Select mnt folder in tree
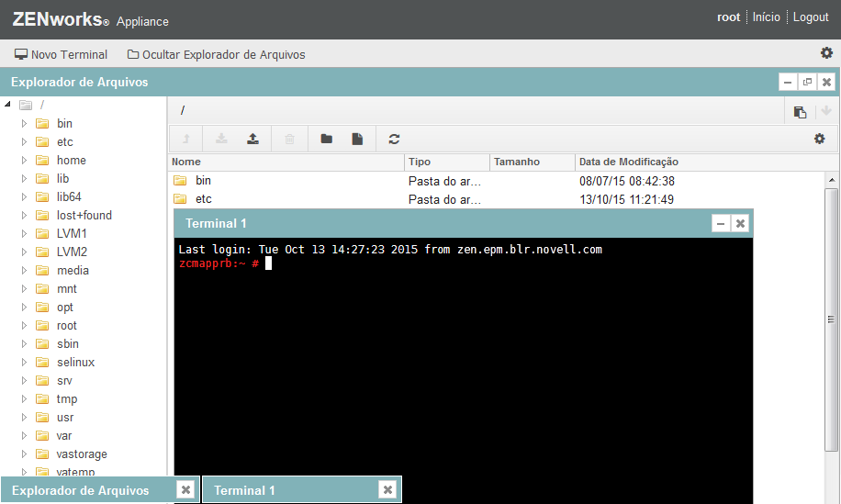 [66, 288]
